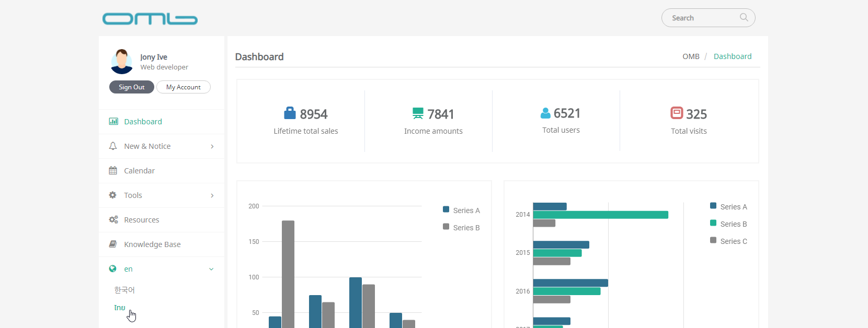Open My Account

(183, 87)
